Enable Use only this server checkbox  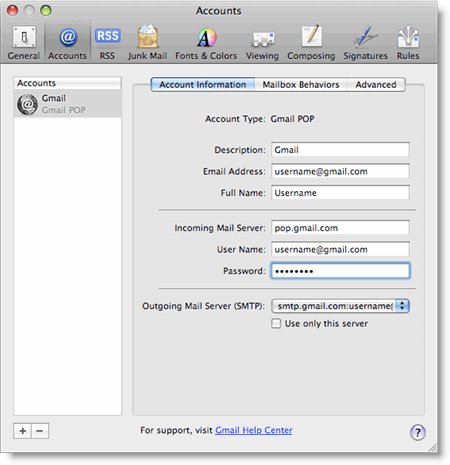click(276, 323)
